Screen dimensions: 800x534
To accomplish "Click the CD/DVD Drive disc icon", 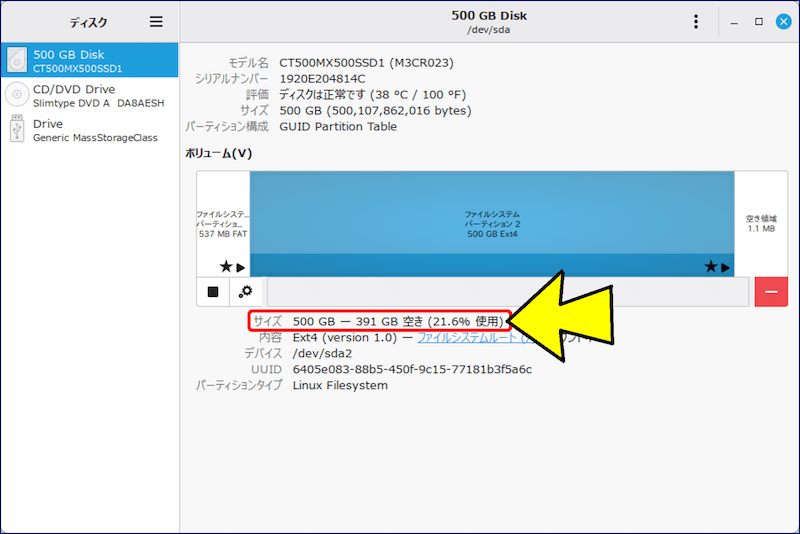I will tap(17, 95).
